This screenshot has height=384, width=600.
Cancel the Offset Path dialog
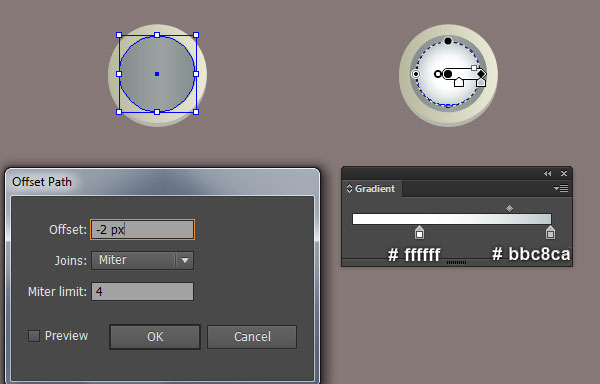[252, 337]
